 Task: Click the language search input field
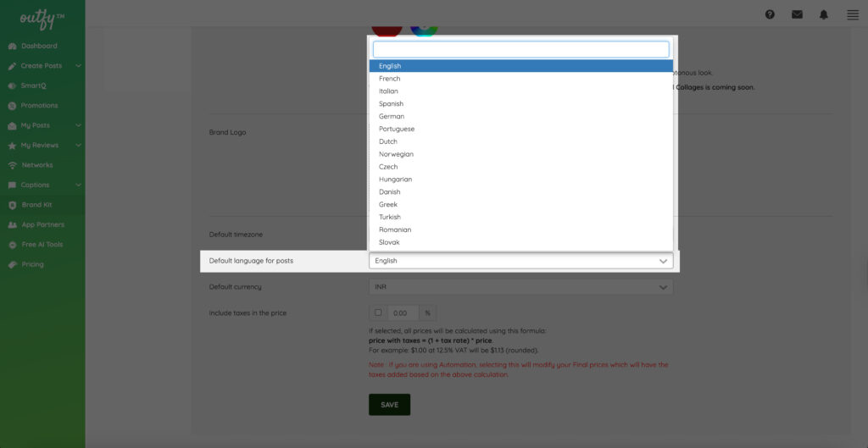(520, 49)
